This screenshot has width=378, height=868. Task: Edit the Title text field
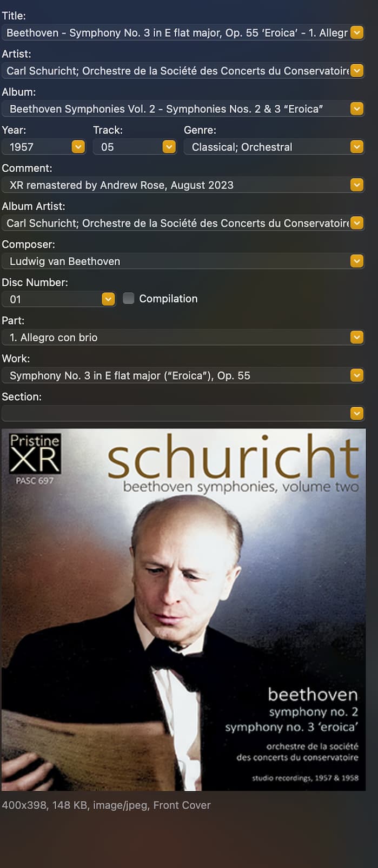[x=176, y=33]
